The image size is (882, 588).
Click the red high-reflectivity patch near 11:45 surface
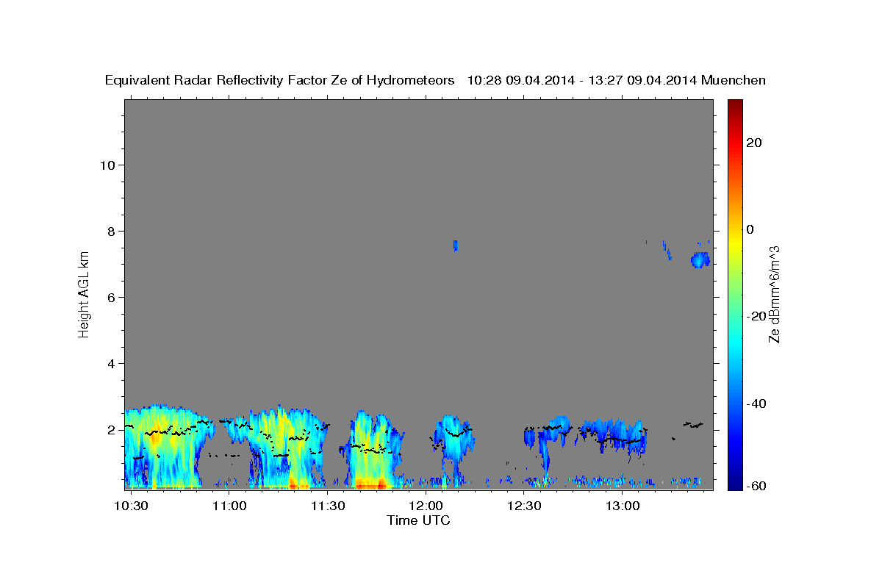click(x=371, y=484)
